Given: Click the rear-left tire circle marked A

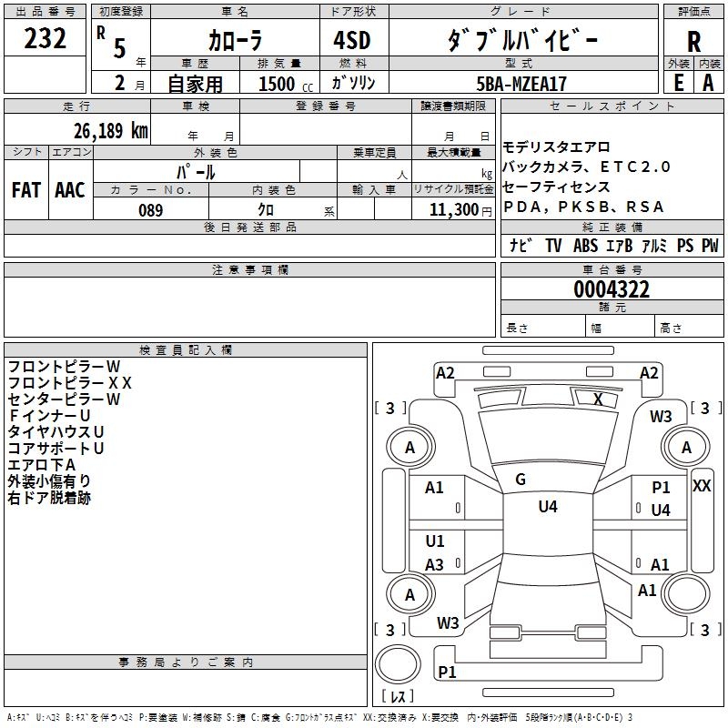Looking at the screenshot, I should coord(410,594).
